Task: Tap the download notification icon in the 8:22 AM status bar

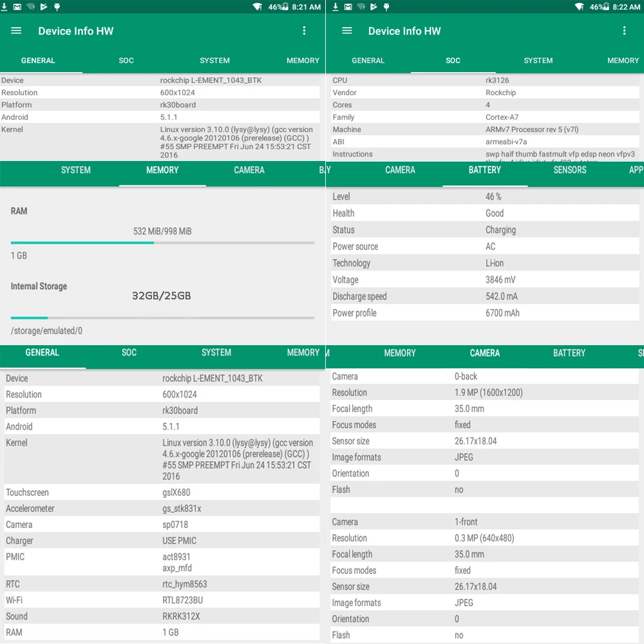Action: click(x=336, y=6)
